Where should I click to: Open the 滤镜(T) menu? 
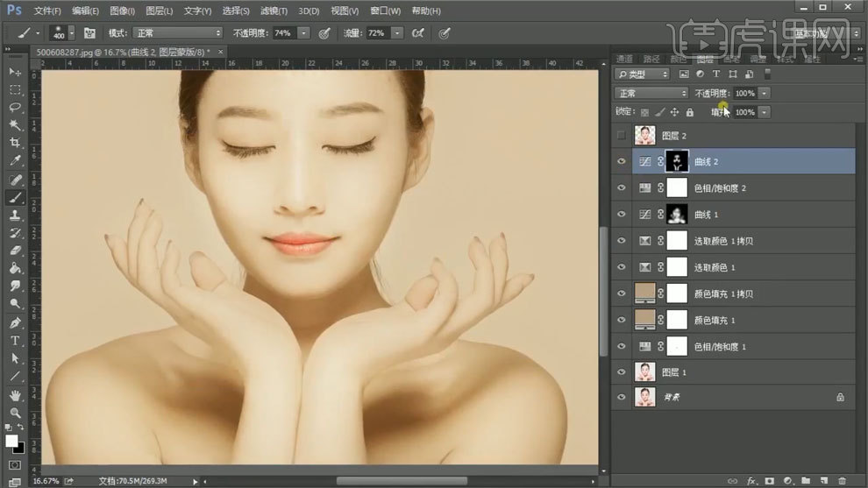pyautogui.click(x=272, y=11)
